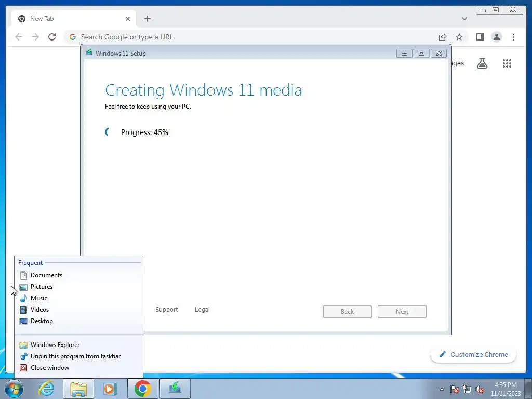Click the Videos filmstrip icon

(x=23, y=310)
